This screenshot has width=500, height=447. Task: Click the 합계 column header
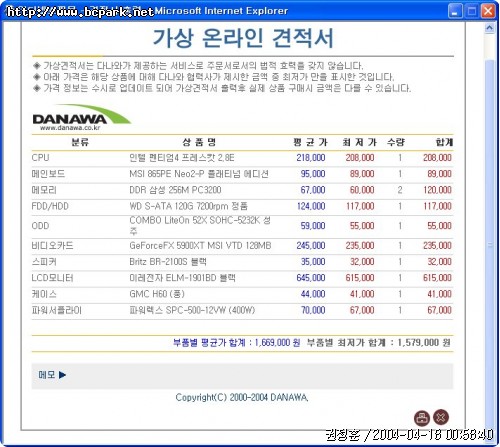444,142
